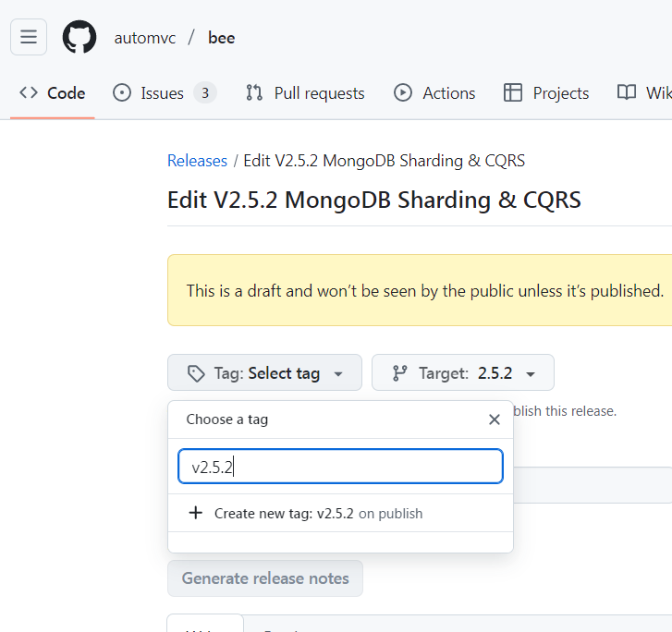
Task: Open the bee repository link
Action: click(x=222, y=38)
